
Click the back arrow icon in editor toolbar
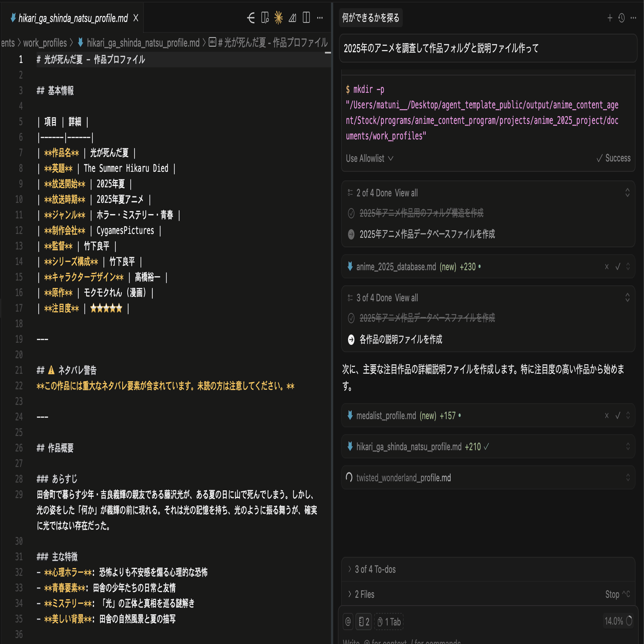click(x=251, y=18)
